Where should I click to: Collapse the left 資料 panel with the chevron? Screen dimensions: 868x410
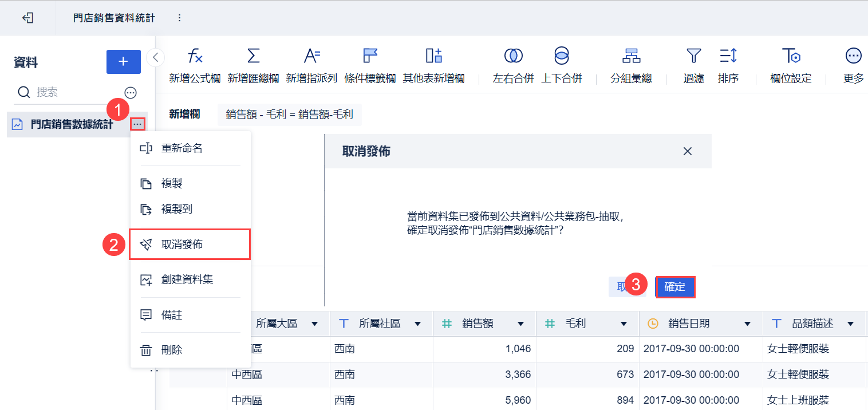(x=156, y=57)
